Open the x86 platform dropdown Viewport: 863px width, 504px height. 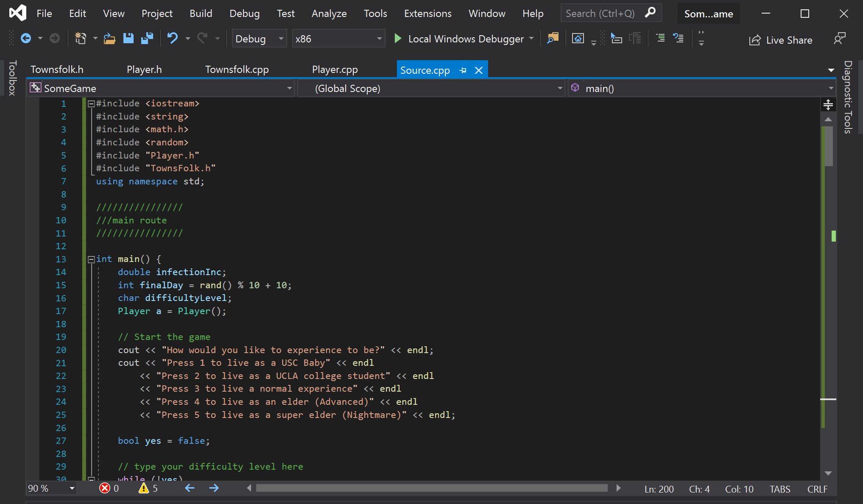(x=338, y=39)
